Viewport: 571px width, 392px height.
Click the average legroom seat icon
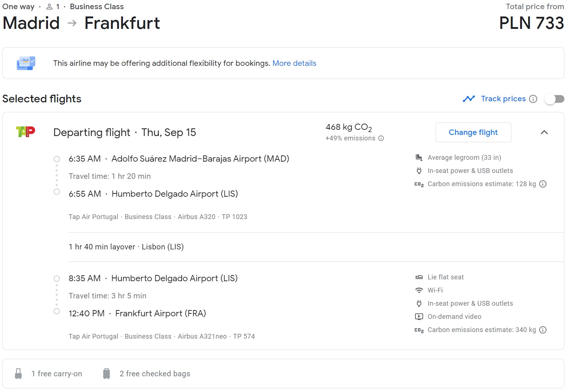click(x=419, y=158)
